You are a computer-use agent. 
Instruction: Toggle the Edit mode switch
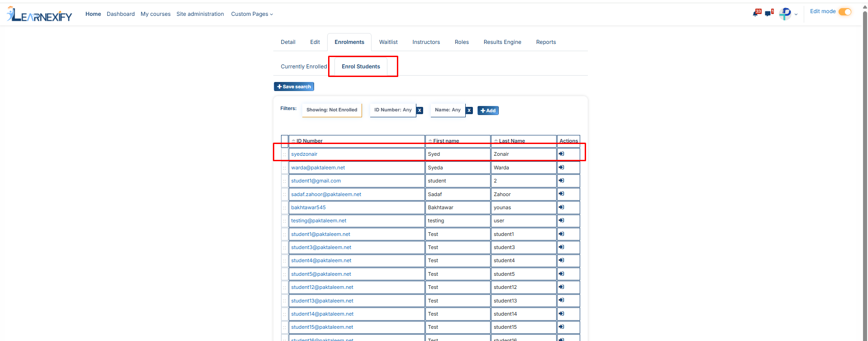point(844,12)
